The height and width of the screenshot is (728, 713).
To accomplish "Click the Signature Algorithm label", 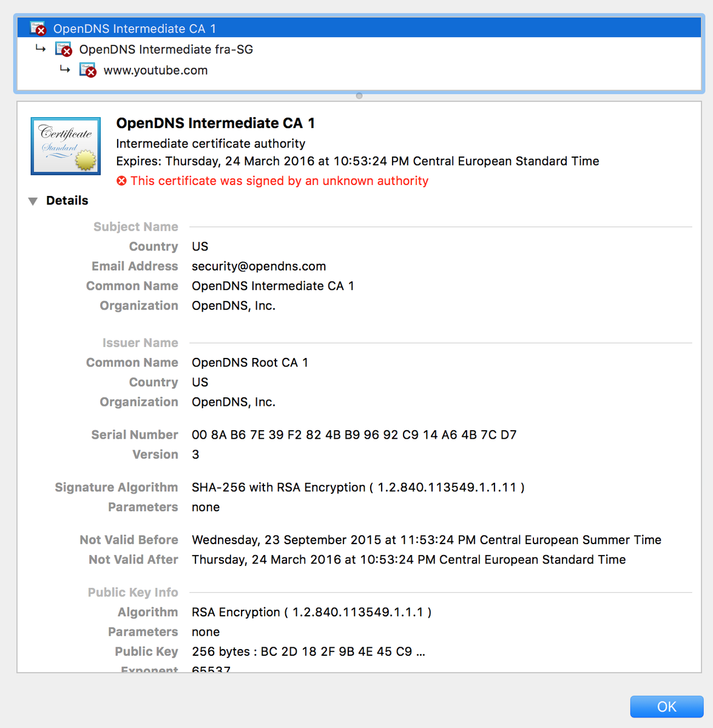I will tap(117, 487).
